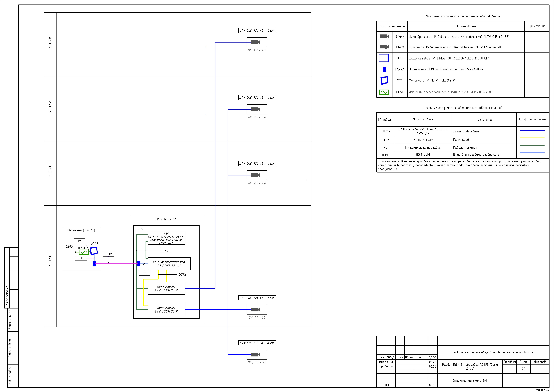Click the 'Условные графические обозначения оборудования' heading
The width and height of the screenshot is (554, 392).
(463, 16)
